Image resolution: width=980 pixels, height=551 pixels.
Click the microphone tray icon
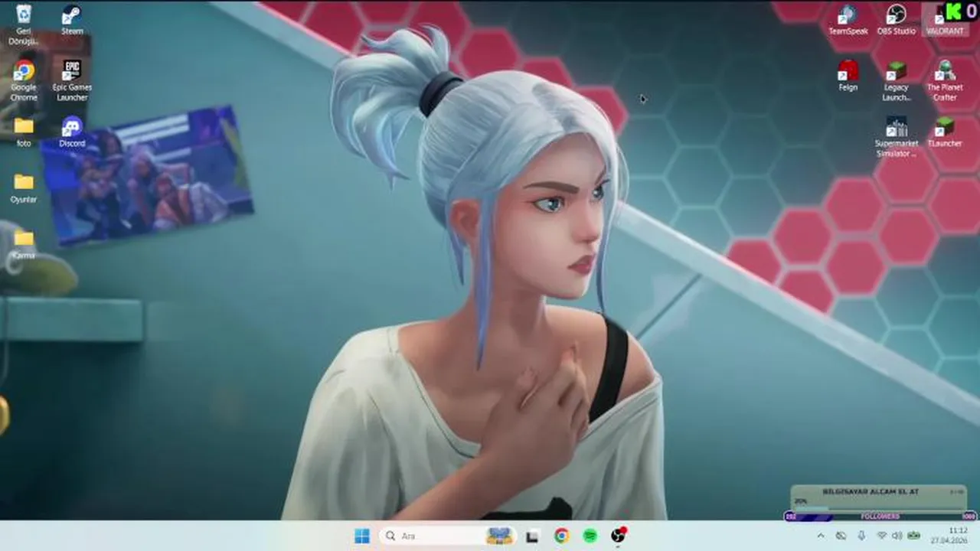pos(861,536)
